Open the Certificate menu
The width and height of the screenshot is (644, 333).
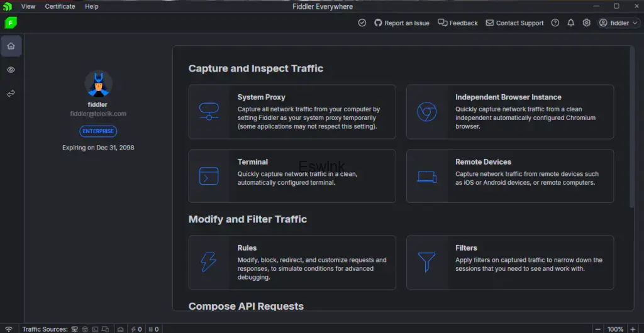click(60, 6)
